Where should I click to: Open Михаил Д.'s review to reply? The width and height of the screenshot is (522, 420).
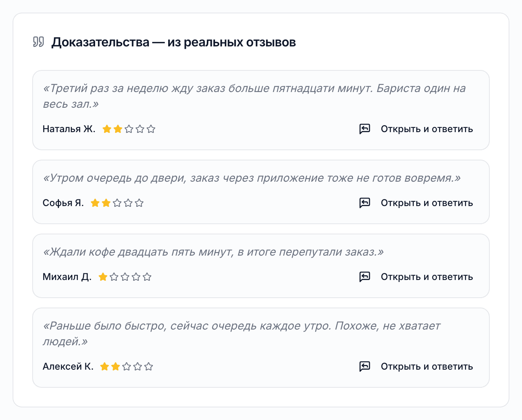[416, 277]
